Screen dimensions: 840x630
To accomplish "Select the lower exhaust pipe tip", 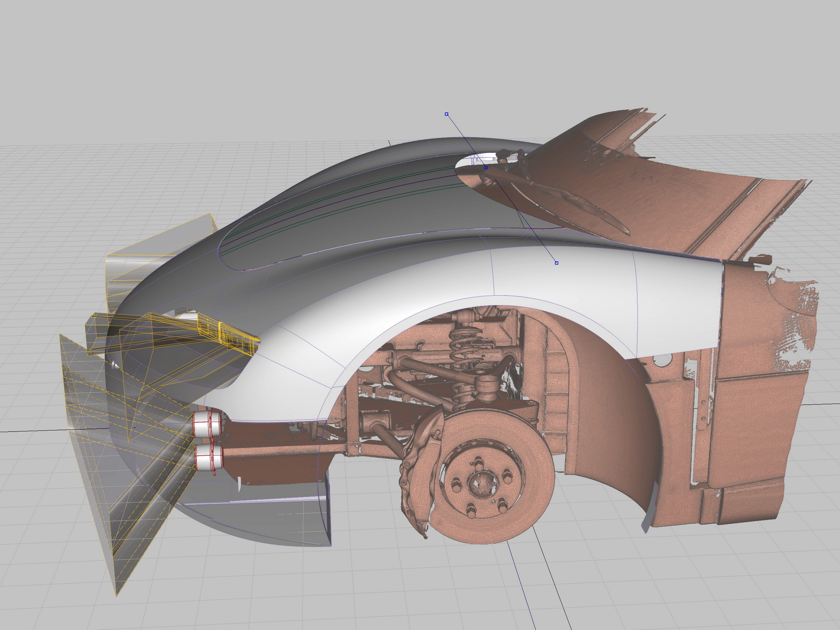I will [209, 458].
